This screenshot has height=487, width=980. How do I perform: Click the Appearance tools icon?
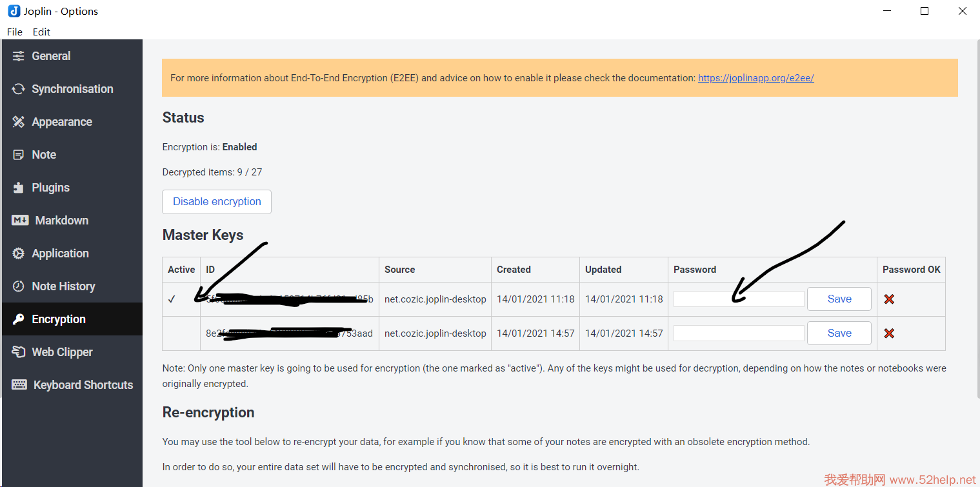pyautogui.click(x=19, y=122)
